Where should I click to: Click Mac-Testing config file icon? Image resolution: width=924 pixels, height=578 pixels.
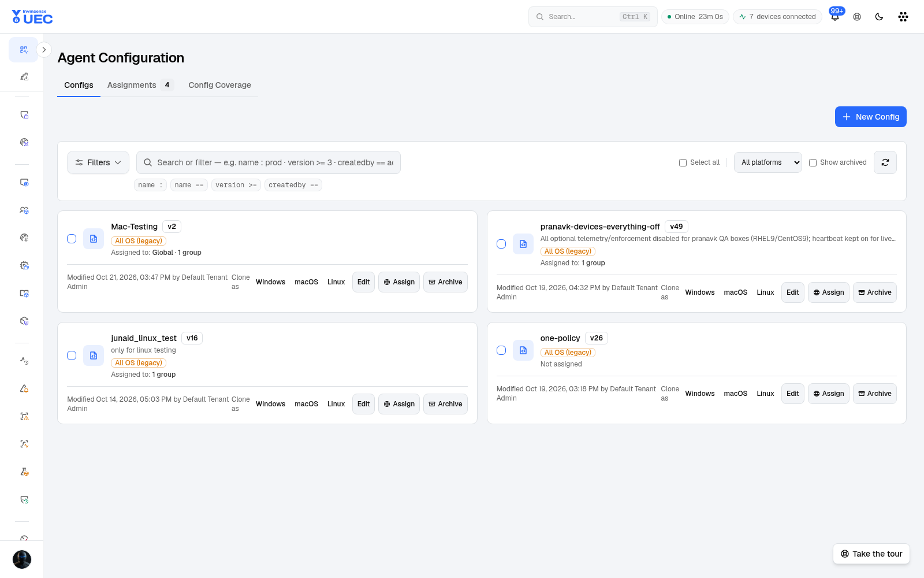[94, 239]
